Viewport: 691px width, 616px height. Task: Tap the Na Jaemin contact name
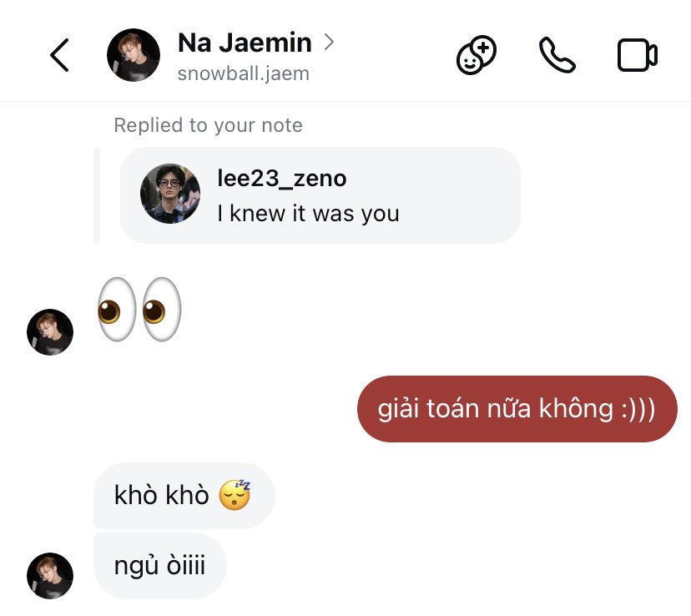[x=245, y=43]
